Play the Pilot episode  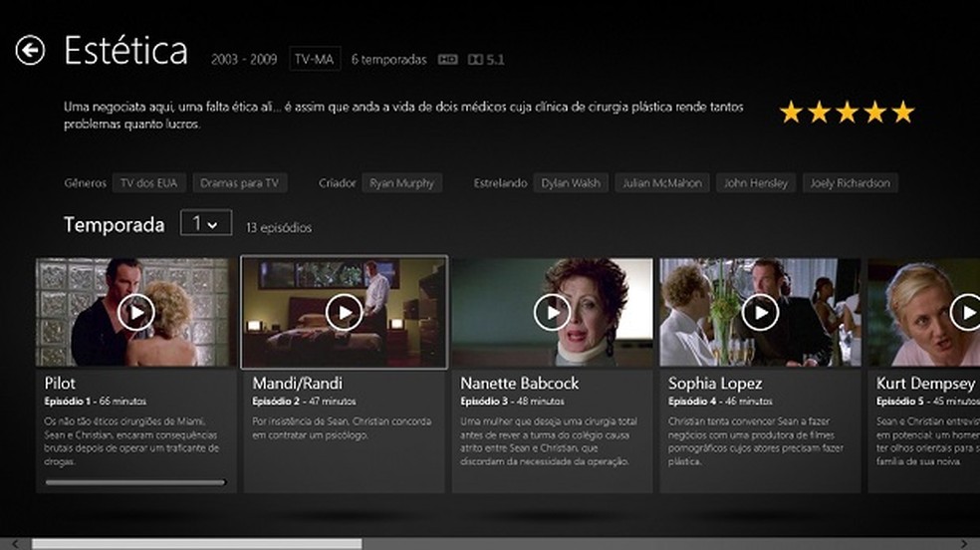pos(135,311)
